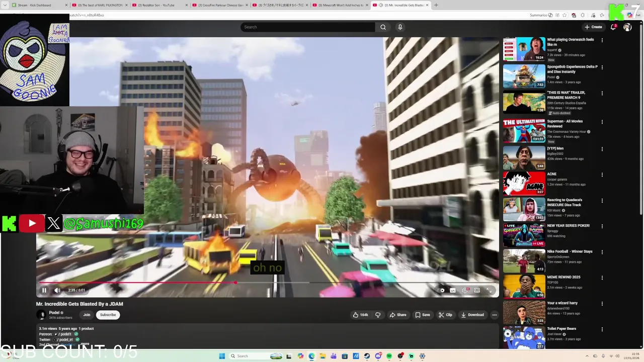Screen dimensions: 644x362
Task: Open Spotify from the taskbar
Action: click(389, 356)
